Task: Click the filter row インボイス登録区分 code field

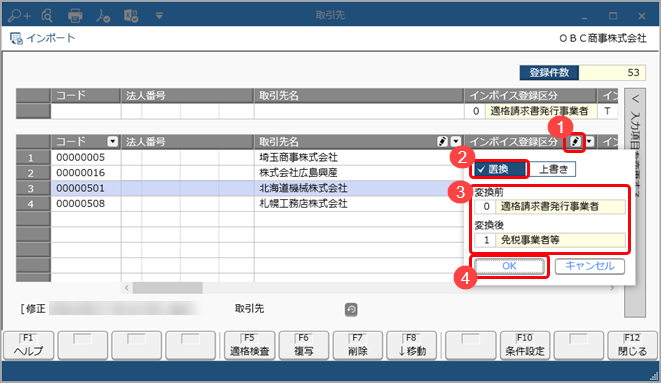Action: tap(476, 111)
